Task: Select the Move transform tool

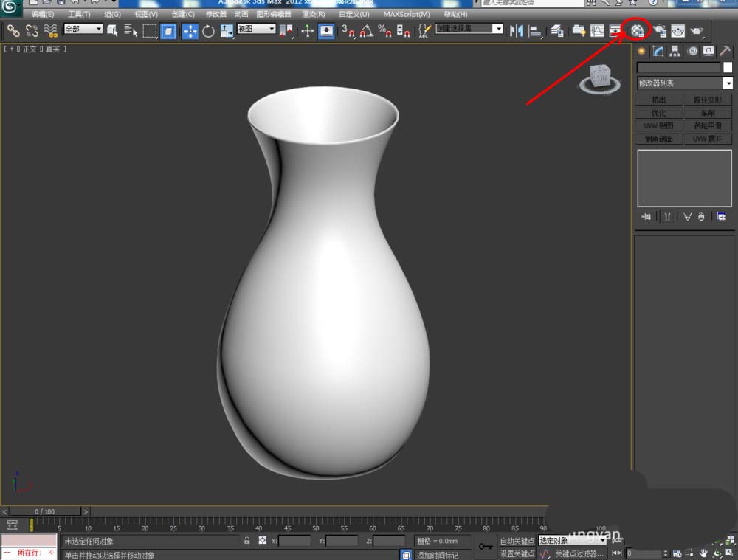Action: pos(190,30)
